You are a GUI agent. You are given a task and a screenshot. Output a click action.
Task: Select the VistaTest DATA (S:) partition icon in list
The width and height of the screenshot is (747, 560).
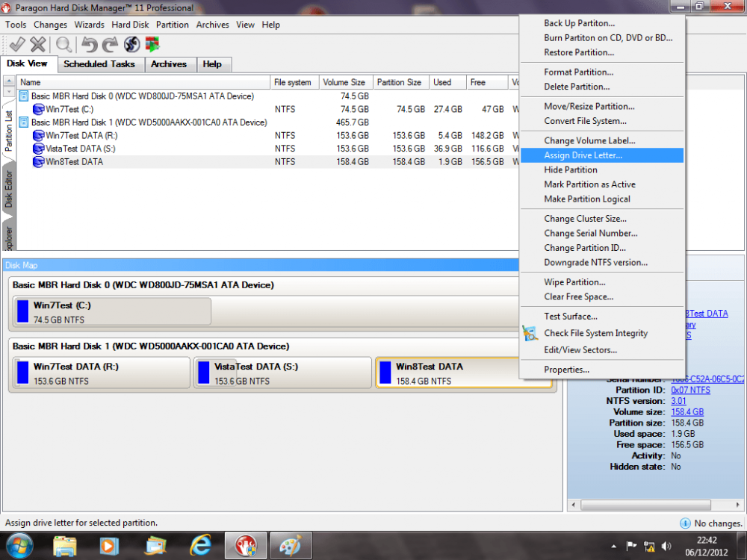point(38,149)
